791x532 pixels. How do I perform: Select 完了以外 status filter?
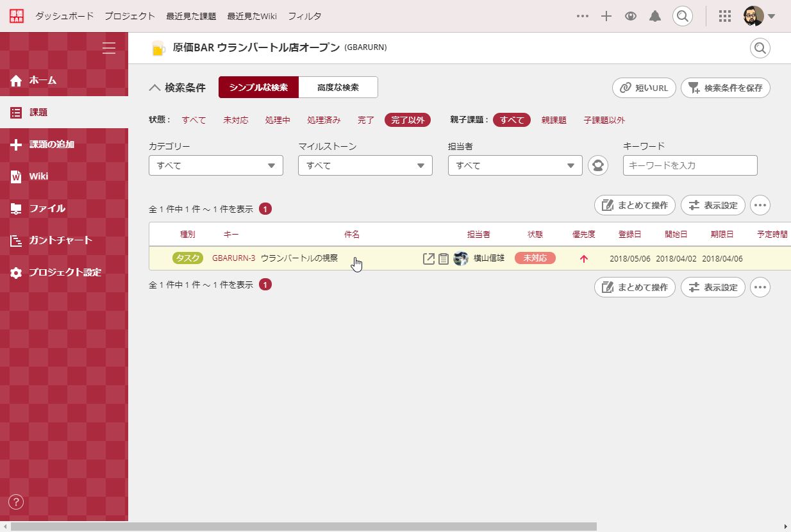[x=408, y=120]
